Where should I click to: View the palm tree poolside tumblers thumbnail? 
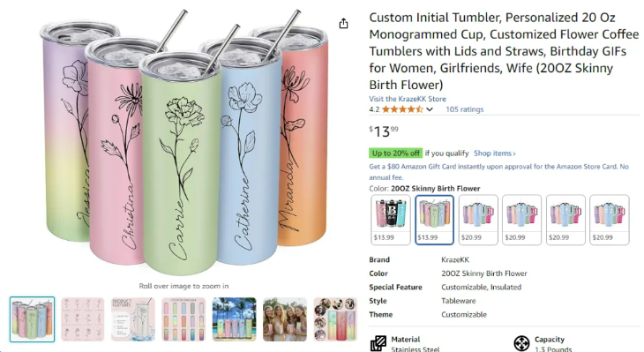[234, 319]
